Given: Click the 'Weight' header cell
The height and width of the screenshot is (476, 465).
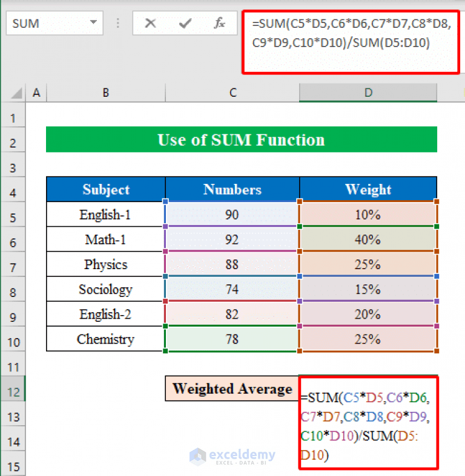Looking at the screenshot, I should point(368,189).
